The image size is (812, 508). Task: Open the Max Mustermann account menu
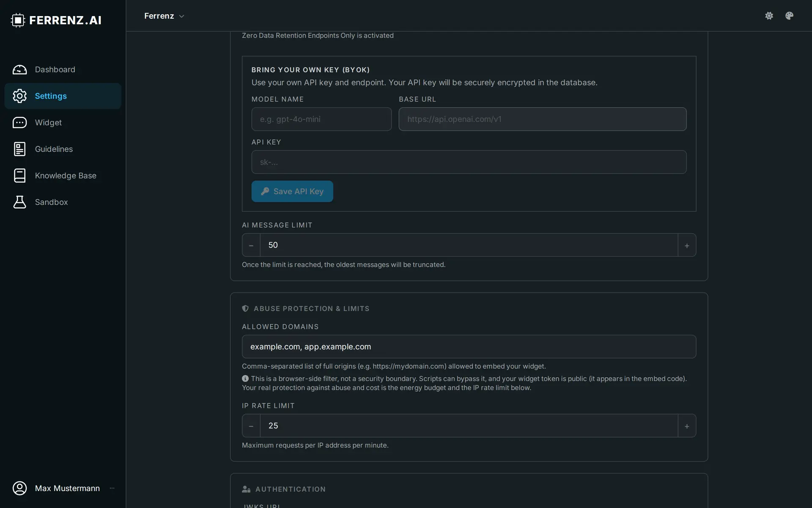[x=63, y=488]
